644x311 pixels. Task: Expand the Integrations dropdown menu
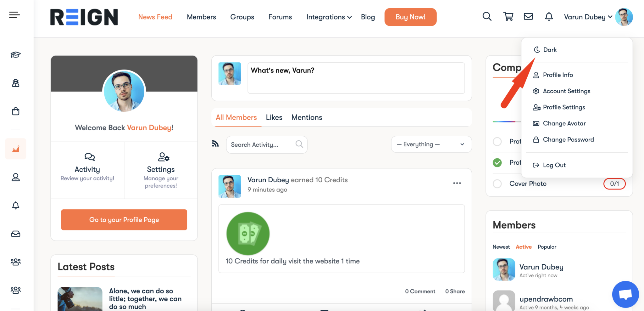pyautogui.click(x=329, y=17)
